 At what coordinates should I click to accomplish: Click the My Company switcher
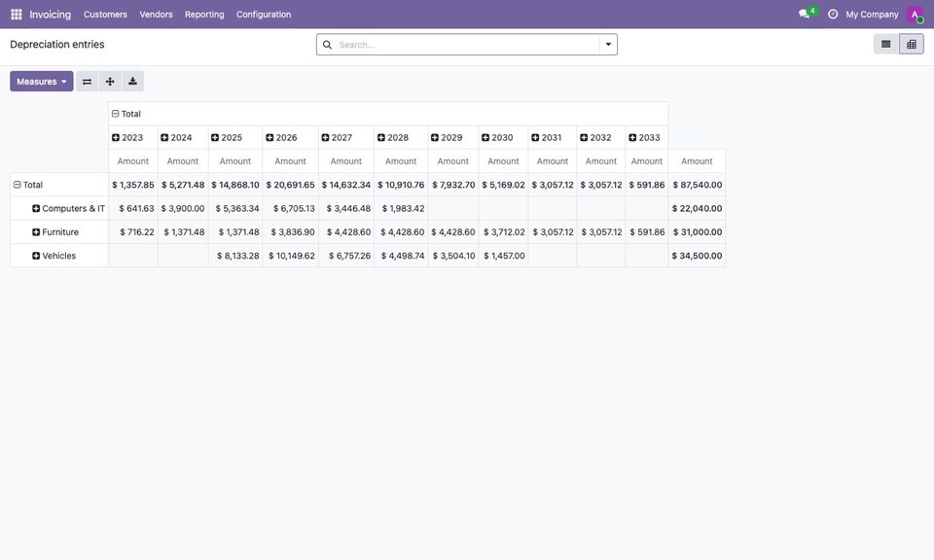click(x=872, y=15)
